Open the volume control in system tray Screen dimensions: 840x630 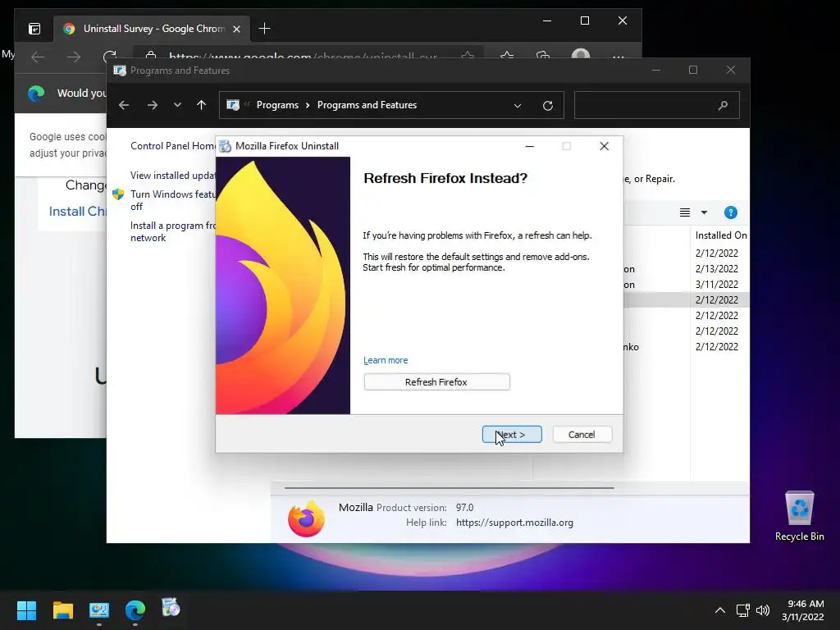point(763,610)
